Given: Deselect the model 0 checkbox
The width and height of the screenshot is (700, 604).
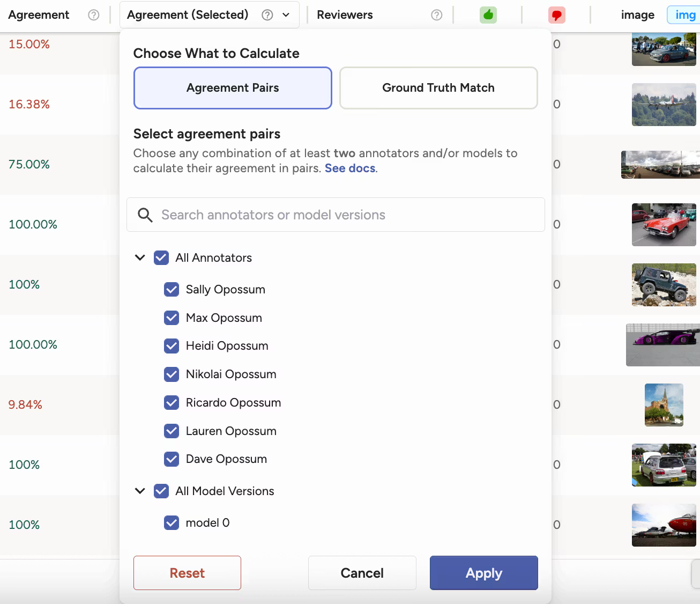Looking at the screenshot, I should point(172,522).
